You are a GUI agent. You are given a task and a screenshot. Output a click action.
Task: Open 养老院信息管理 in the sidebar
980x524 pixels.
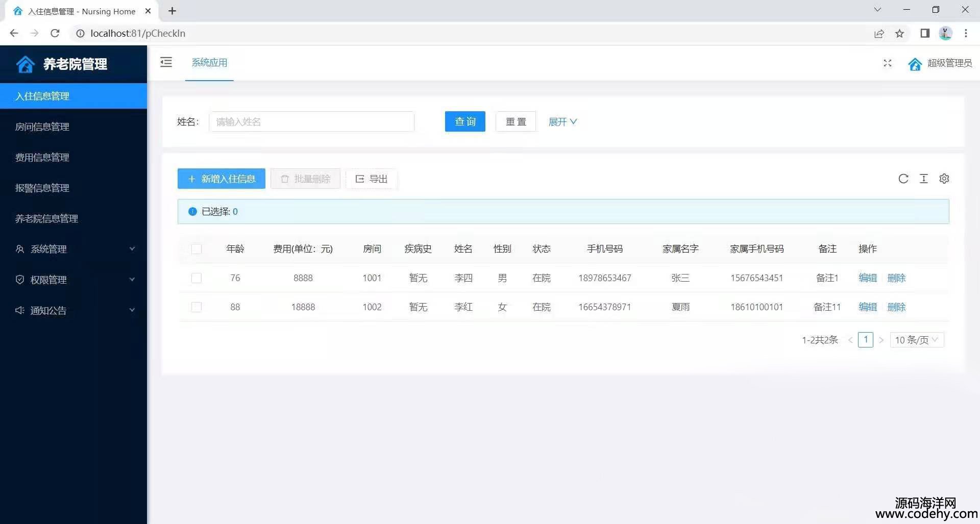click(73, 218)
